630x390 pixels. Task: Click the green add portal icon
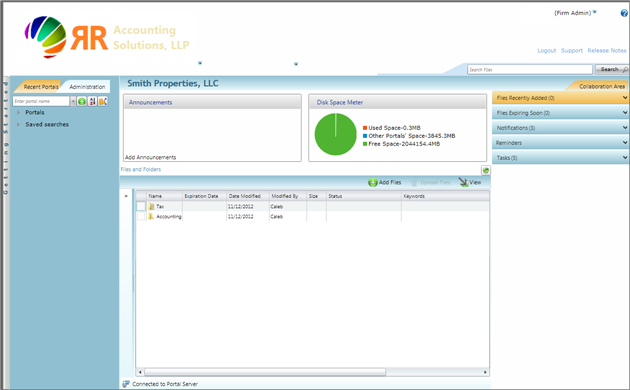tap(82, 101)
